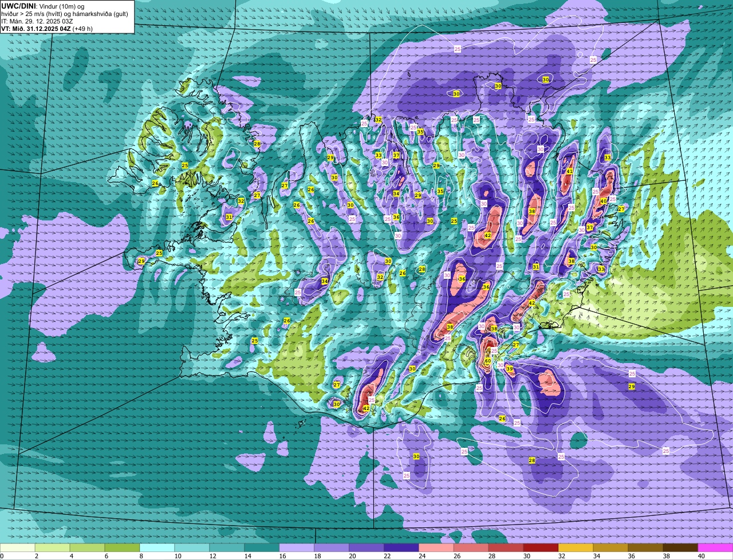Select the light pink 24–26 m/s legend swatch

(436, 547)
